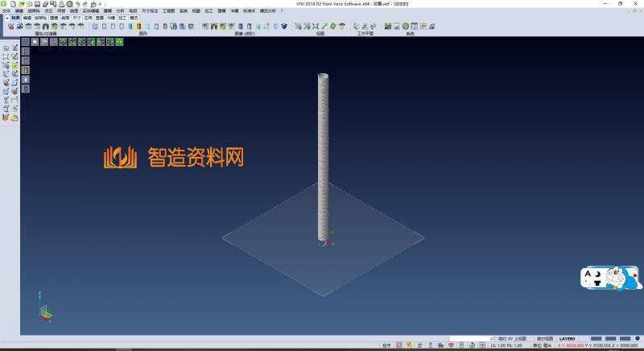Click the magnifier icon in status bar search

point(492,339)
